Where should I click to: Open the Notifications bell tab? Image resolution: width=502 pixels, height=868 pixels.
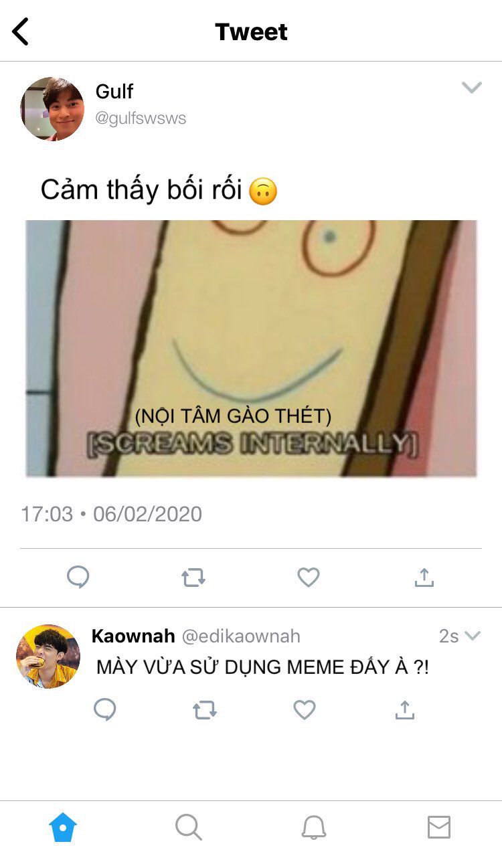314,828
